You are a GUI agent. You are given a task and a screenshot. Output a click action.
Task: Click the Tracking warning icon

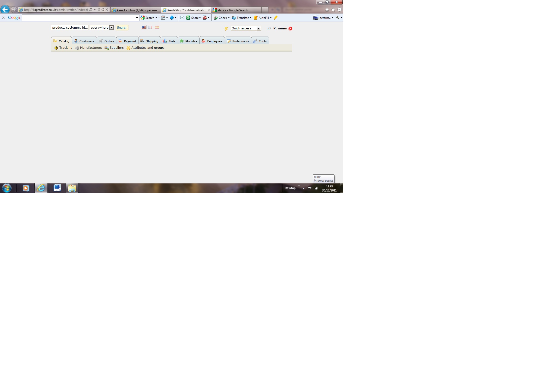pos(56,48)
